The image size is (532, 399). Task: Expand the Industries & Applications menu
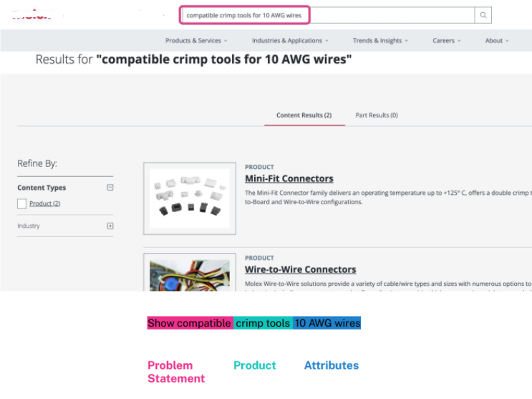(290, 41)
